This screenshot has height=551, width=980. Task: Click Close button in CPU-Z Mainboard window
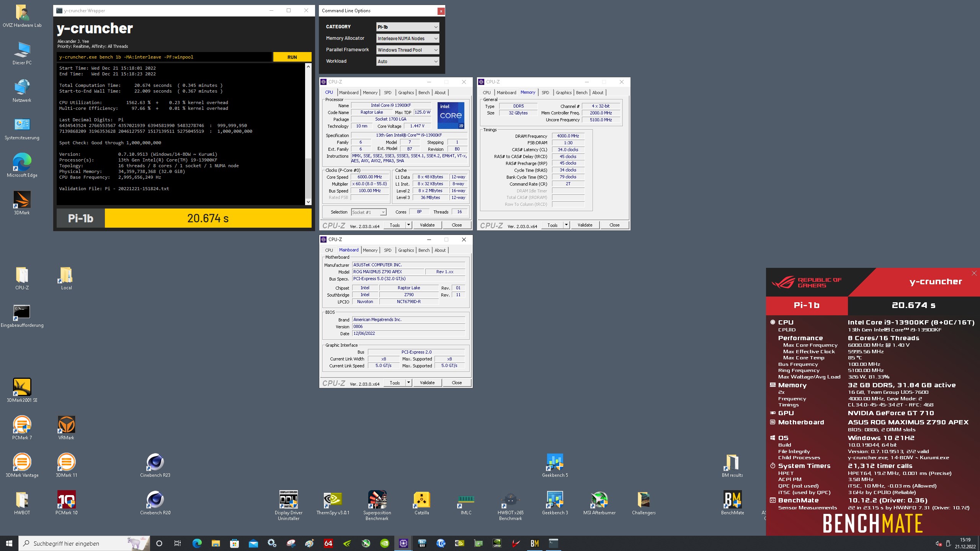pyautogui.click(x=457, y=383)
